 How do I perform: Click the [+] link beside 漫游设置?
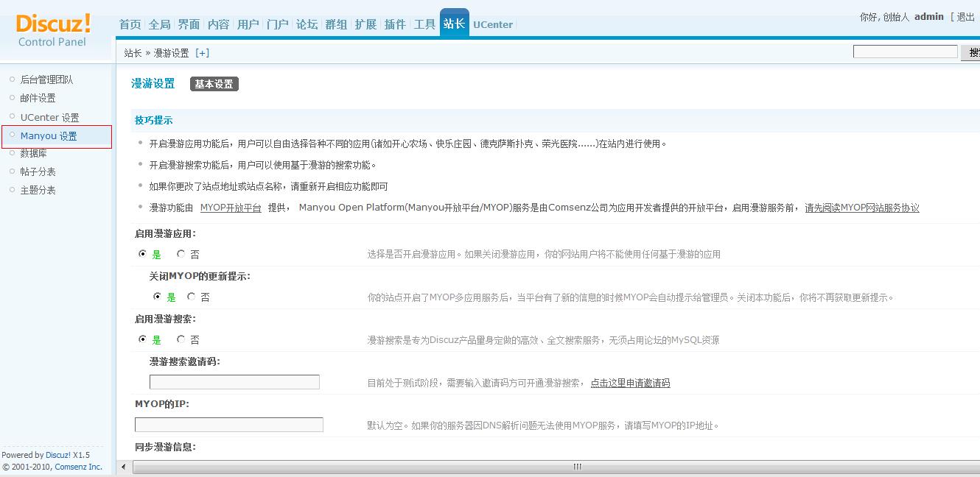tap(202, 53)
